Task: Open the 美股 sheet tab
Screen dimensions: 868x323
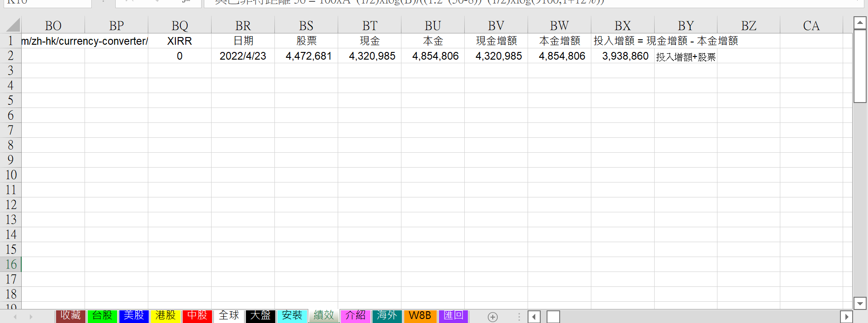Action: (134, 316)
